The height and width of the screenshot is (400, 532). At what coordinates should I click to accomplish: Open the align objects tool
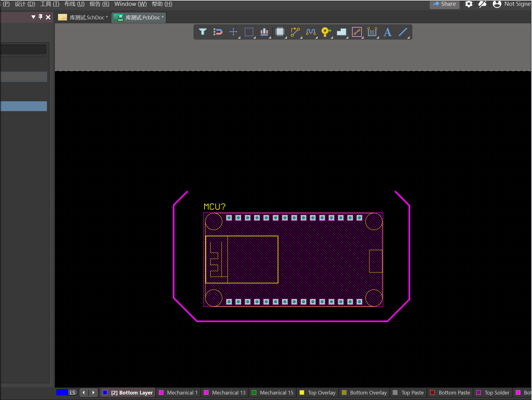pyautogui.click(x=264, y=32)
